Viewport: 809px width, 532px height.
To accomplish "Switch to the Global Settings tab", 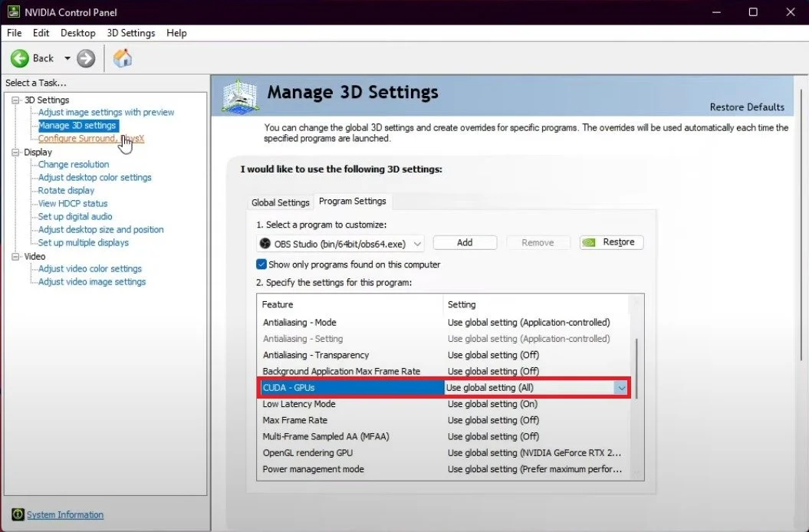I will click(280, 202).
